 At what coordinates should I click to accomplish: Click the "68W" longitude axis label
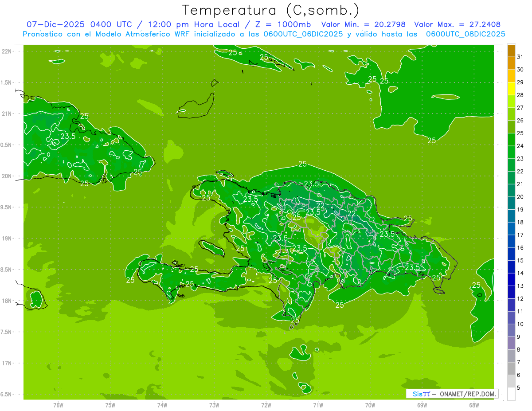pos(473,405)
